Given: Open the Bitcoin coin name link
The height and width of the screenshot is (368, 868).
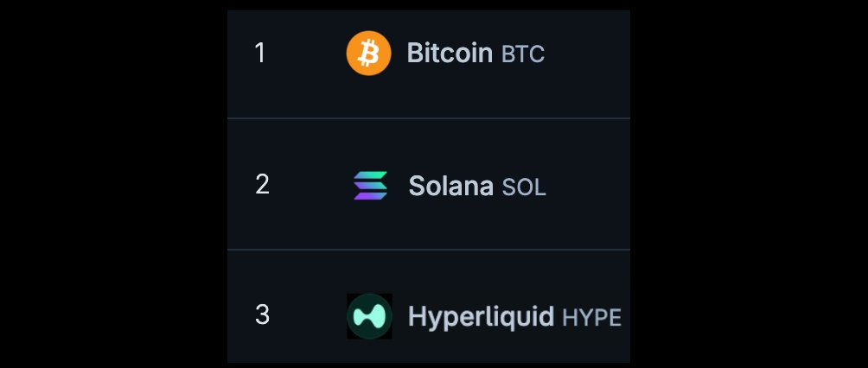Looking at the screenshot, I should coord(450,53).
